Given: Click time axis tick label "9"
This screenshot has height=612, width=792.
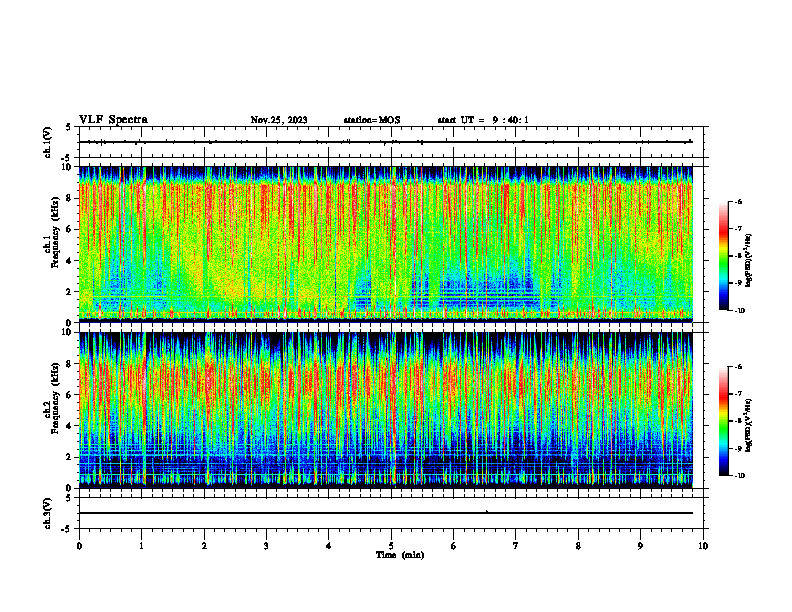Looking at the screenshot, I should [640, 546].
